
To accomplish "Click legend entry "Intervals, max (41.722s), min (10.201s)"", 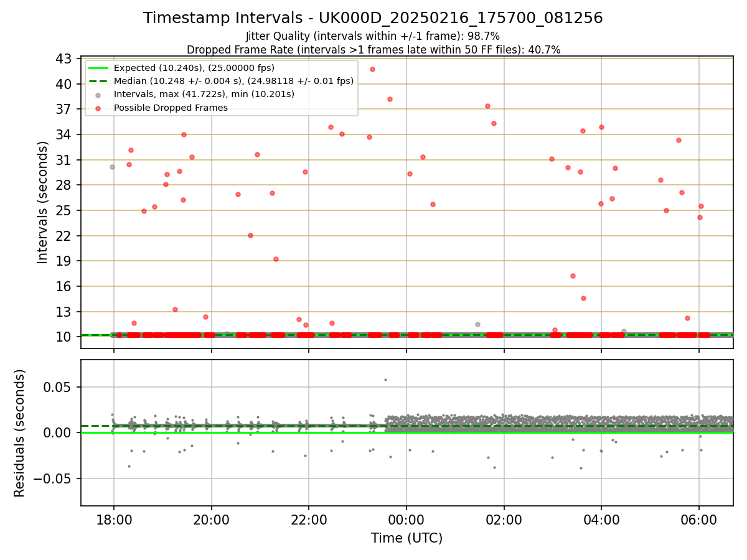I will 204,94.
